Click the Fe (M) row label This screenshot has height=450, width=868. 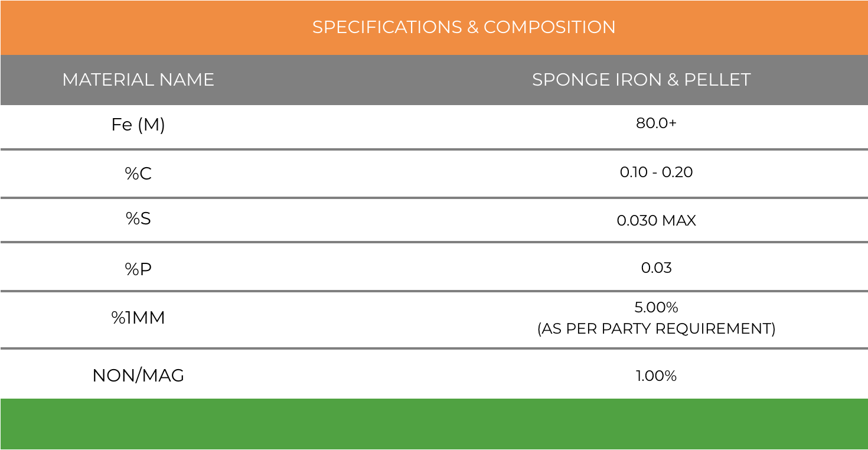(x=138, y=125)
